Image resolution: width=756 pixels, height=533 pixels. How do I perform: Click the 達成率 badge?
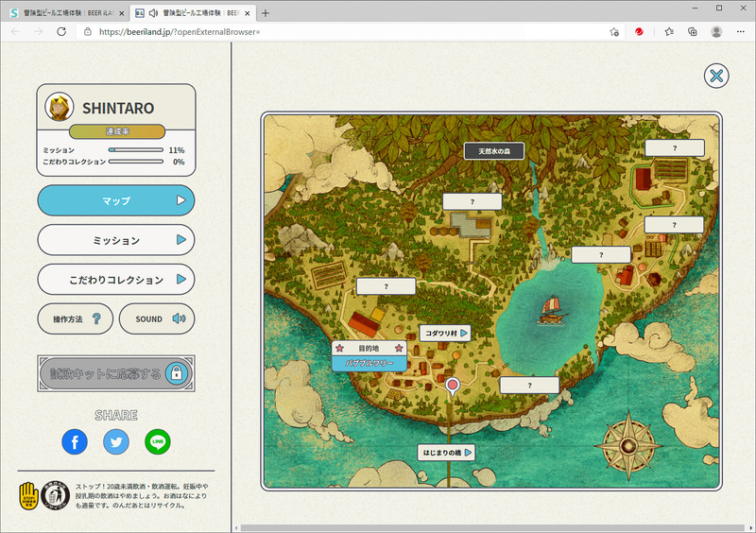pyautogui.click(x=117, y=131)
